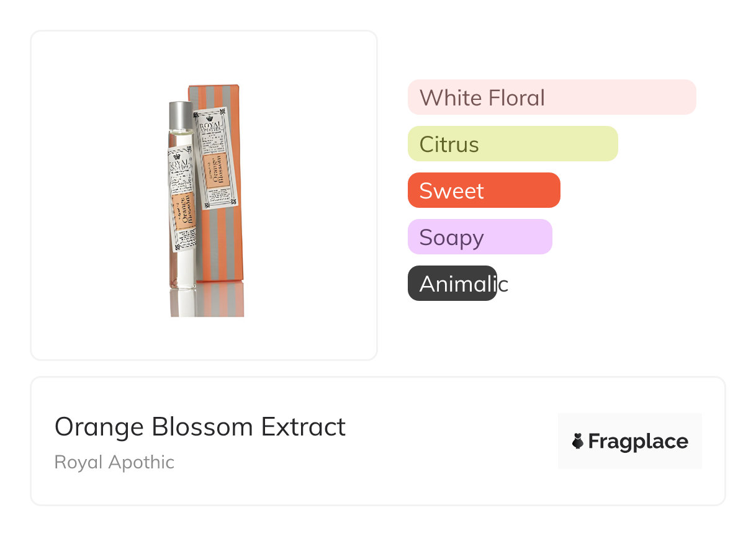Select the green Citrus accord bar
The image size is (756, 536).
coord(512,144)
